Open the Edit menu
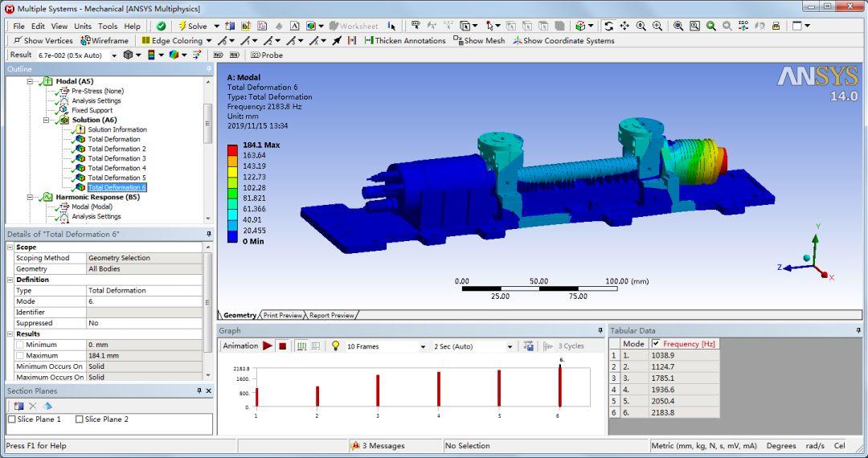868x458 pixels. tap(38, 26)
